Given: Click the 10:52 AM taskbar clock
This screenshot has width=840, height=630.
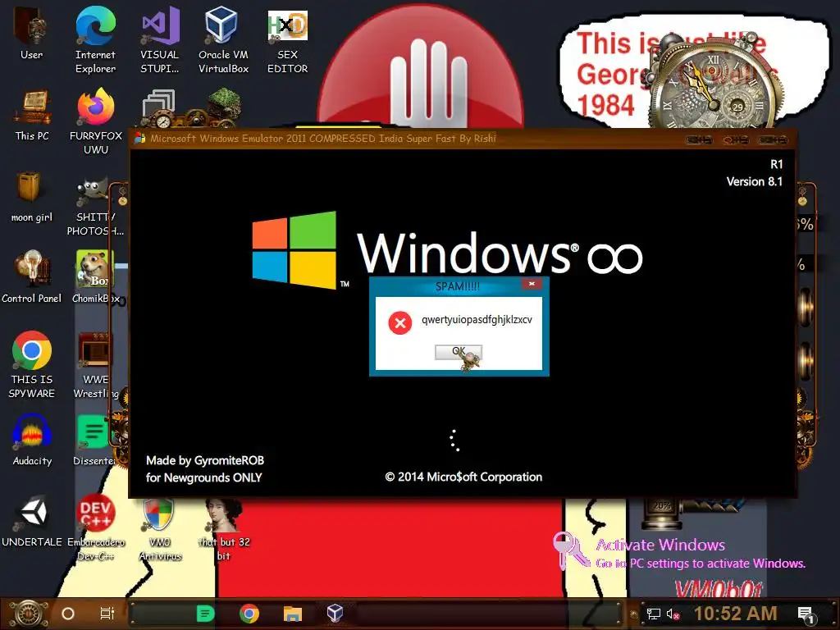Looking at the screenshot, I should (736, 614).
